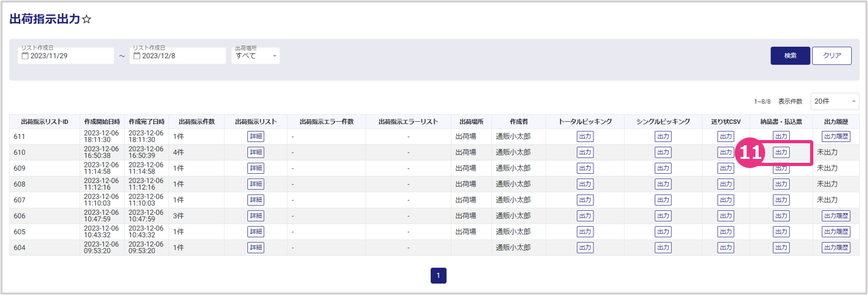Open 詳細 for list ID 608
Screen dimensions: 868x295
tap(256, 184)
